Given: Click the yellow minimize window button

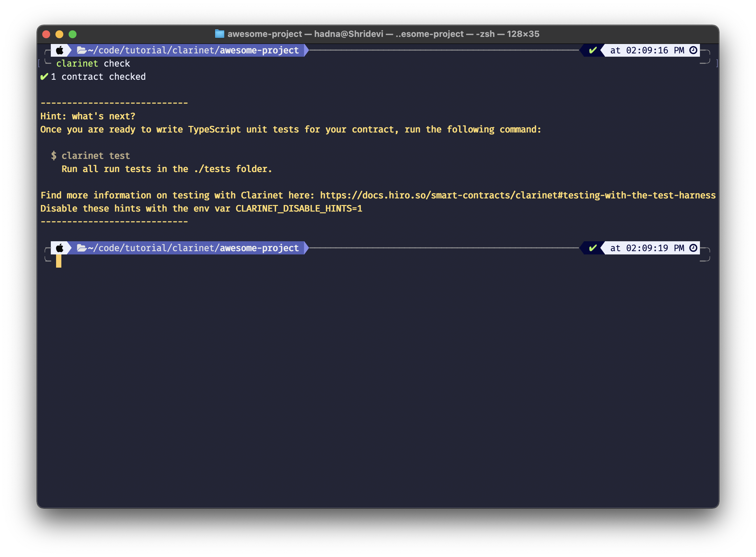Looking at the screenshot, I should tap(59, 34).
